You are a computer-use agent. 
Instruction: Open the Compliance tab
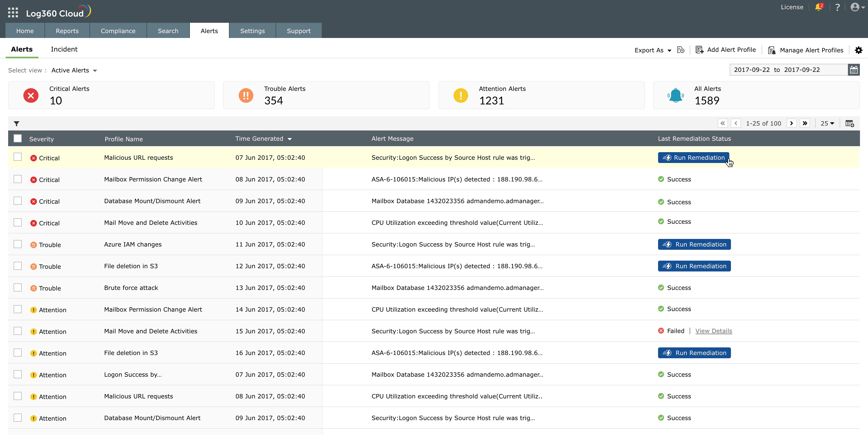pyautogui.click(x=118, y=31)
